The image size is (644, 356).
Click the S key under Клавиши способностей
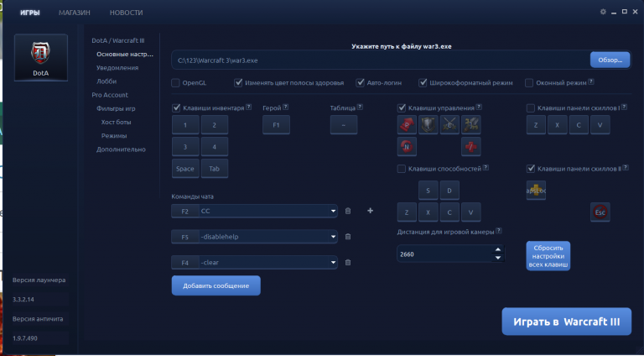[428, 191]
